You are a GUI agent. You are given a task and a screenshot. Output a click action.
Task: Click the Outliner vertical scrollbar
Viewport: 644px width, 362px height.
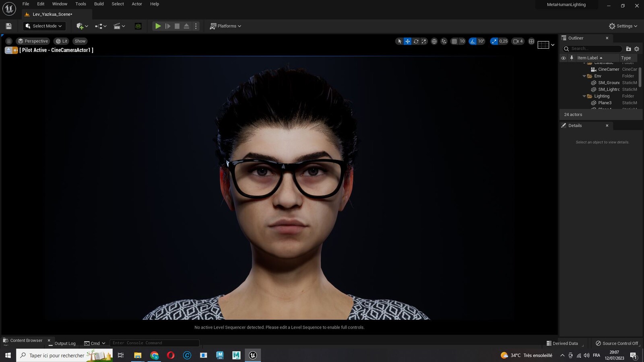640,76
